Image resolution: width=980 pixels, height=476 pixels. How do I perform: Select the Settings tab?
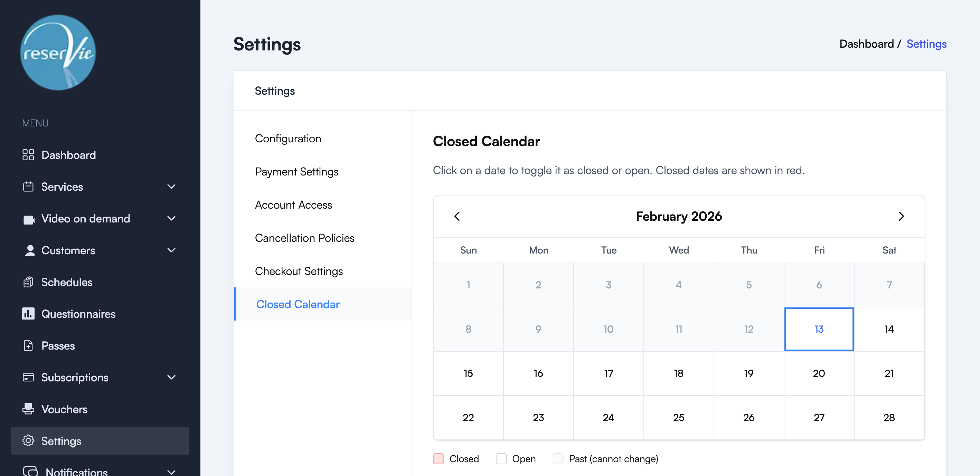point(275,91)
